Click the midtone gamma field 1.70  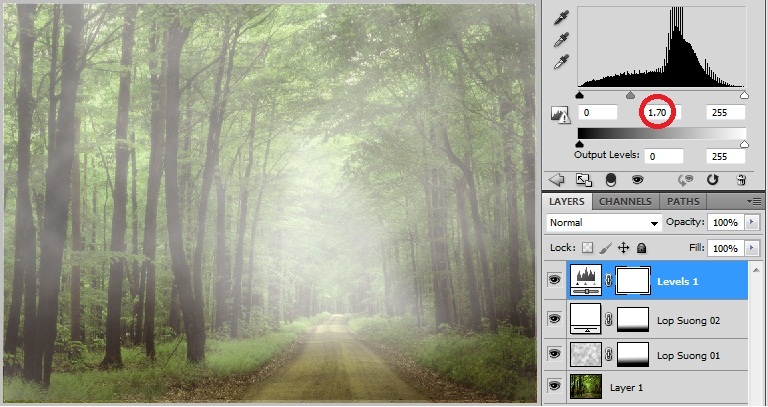pos(662,113)
